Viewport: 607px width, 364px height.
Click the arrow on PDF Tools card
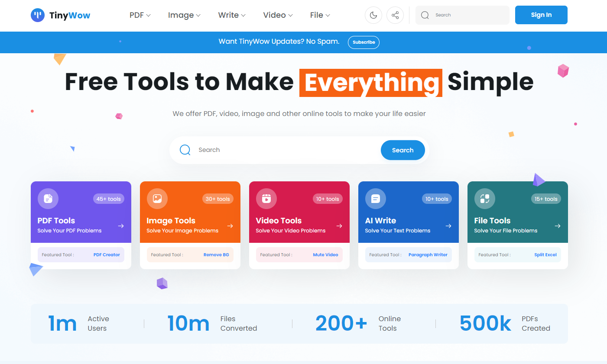click(121, 226)
